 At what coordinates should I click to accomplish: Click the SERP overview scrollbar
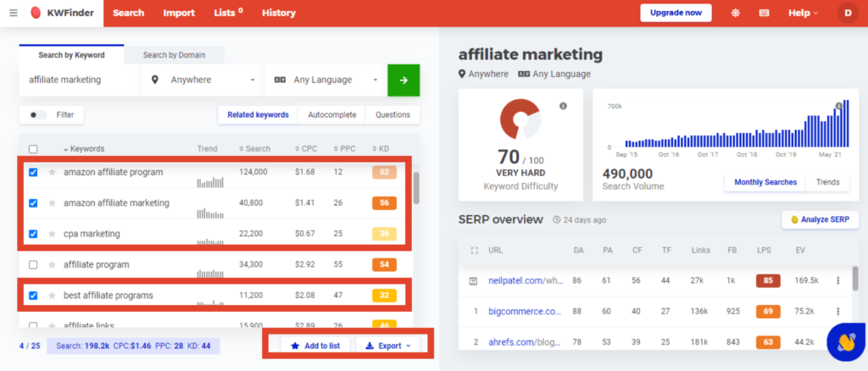pyautogui.click(x=856, y=278)
